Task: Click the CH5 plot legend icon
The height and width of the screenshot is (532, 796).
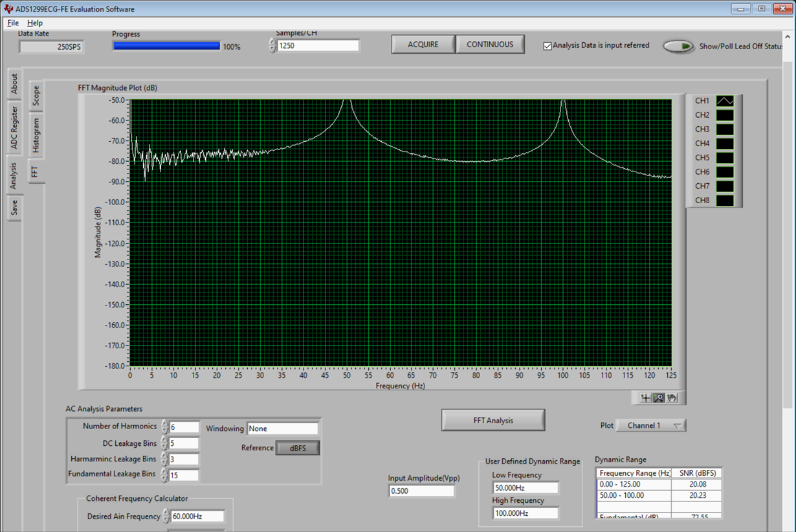Action: point(725,158)
